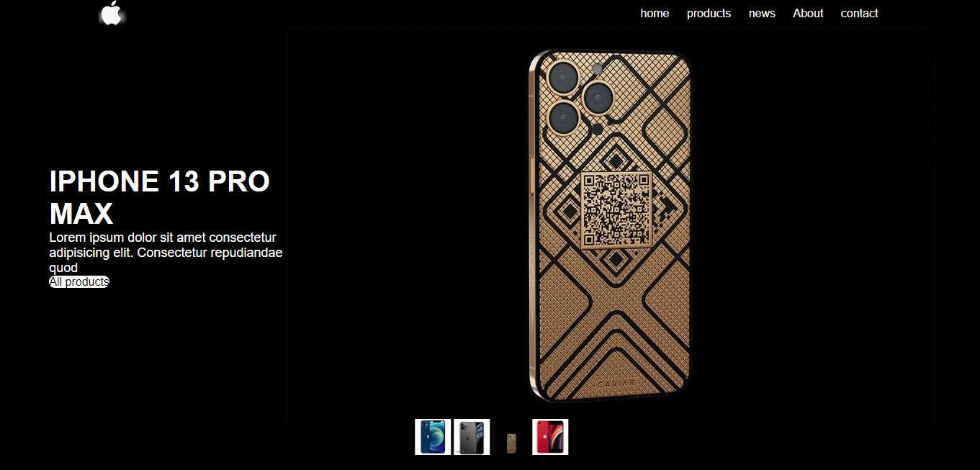The width and height of the screenshot is (980, 470).
Task: Click the CAVIAR engraving on the phone
Action: (616, 384)
